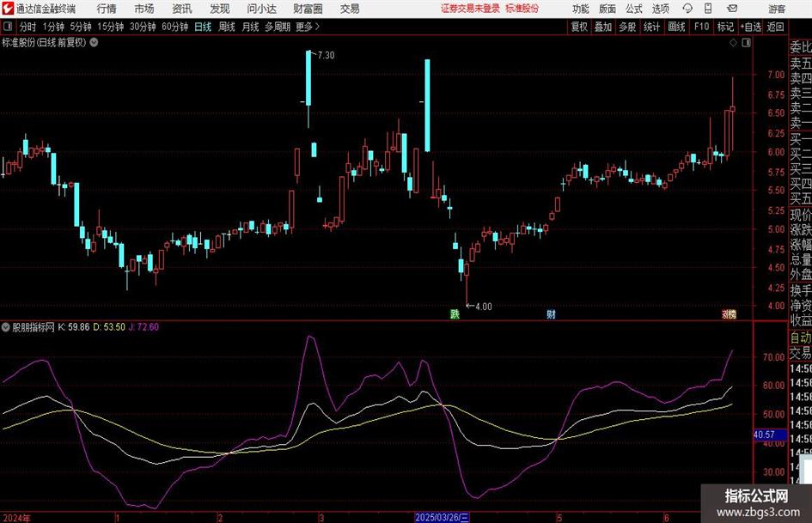Open the 市场 menu
812x523 pixels.
pyautogui.click(x=144, y=9)
